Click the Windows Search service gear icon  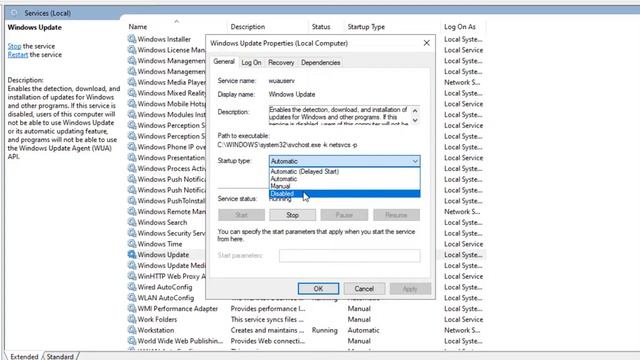132,222
